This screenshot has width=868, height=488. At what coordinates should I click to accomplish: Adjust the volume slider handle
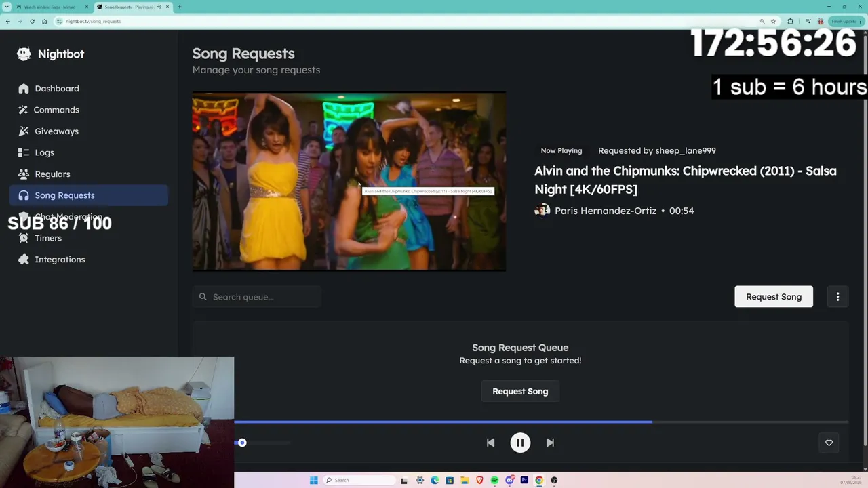(242, 443)
